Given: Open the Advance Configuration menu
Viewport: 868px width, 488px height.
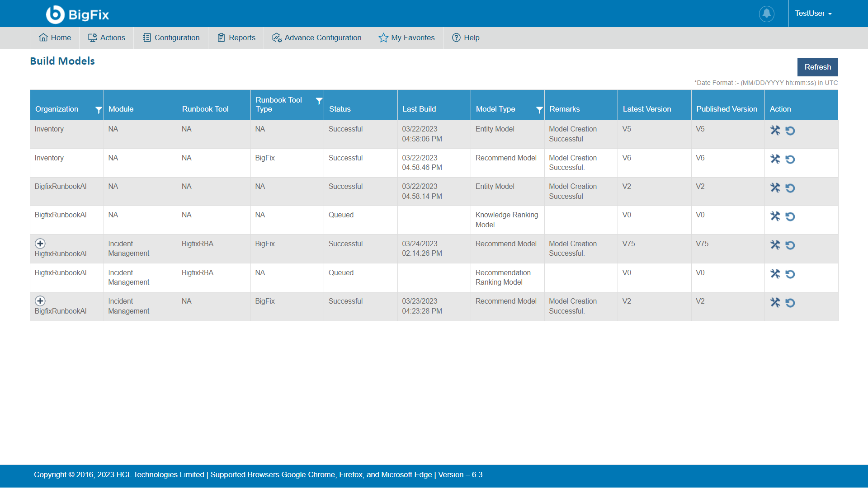Looking at the screenshot, I should (x=317, y=38).
